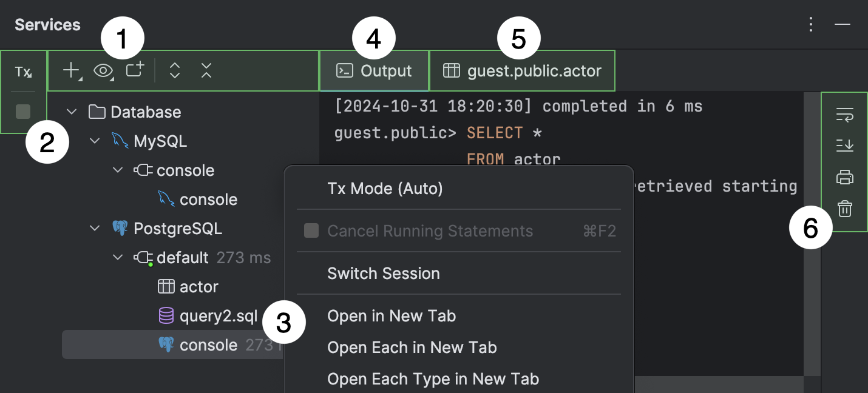This screenshot has height=393, width=868.
Task: Click the Open in New Tab toolbar icon
Action: pos(135,70)
